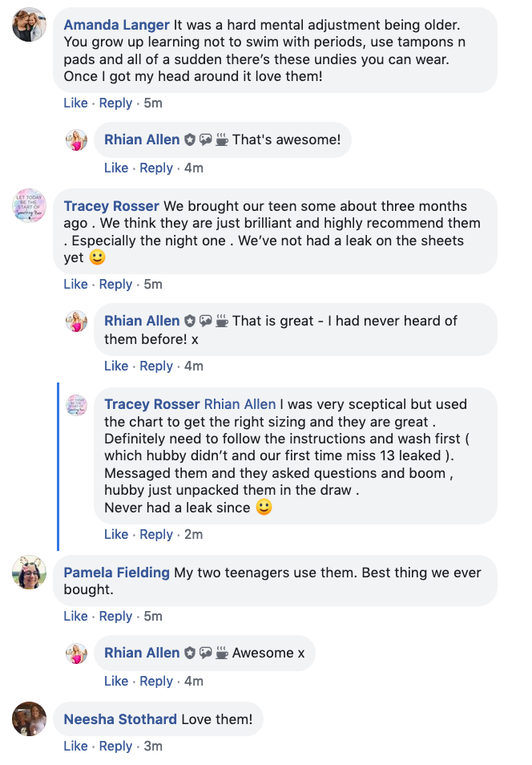Open the Neesha Stothard name link
This screenshot has width=532, height=765.
click(x=120, y=719)
